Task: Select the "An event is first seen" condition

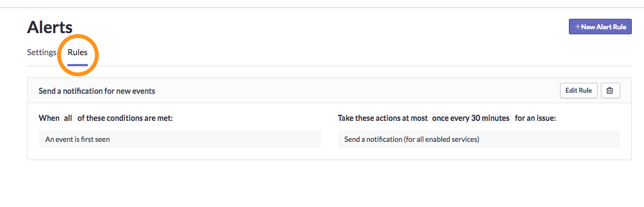Action: click(x=180, y=139)
